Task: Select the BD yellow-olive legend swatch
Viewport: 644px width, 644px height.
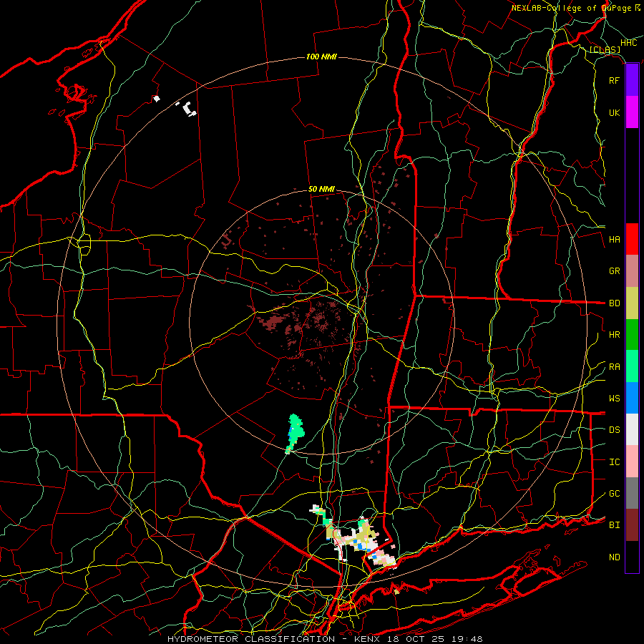Action: tap(632, 303)
